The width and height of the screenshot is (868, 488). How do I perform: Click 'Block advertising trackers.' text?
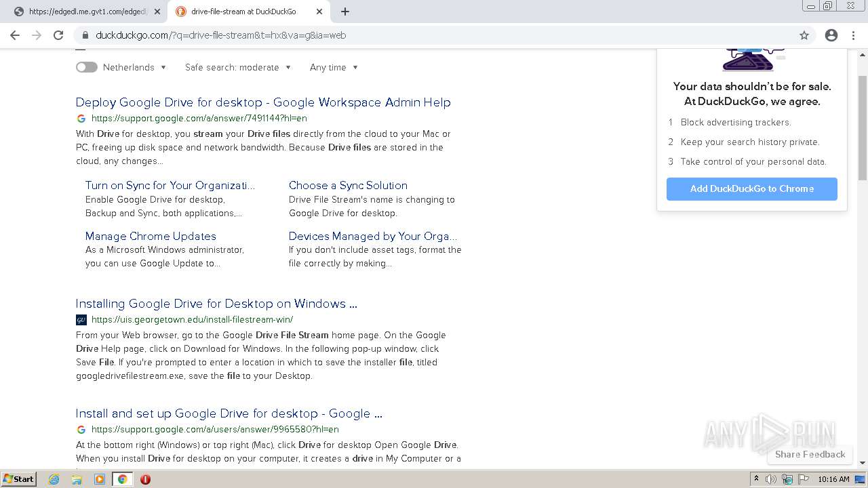[736, 122]
